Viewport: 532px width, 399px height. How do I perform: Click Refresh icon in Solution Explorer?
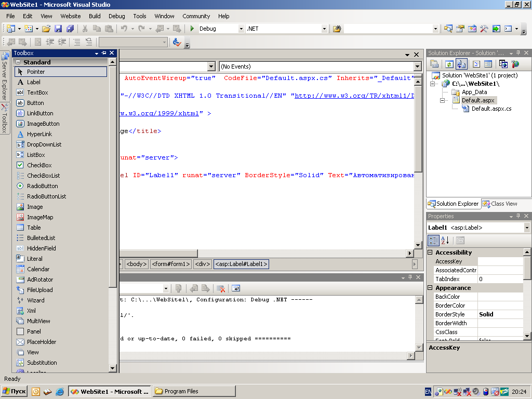(448, 64)
